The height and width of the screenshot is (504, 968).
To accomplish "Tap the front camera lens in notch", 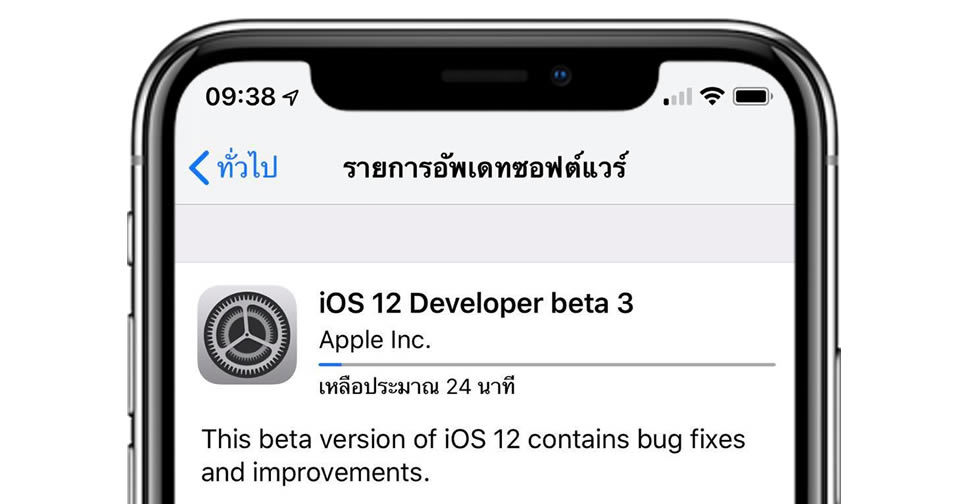I will click(561, 75).
